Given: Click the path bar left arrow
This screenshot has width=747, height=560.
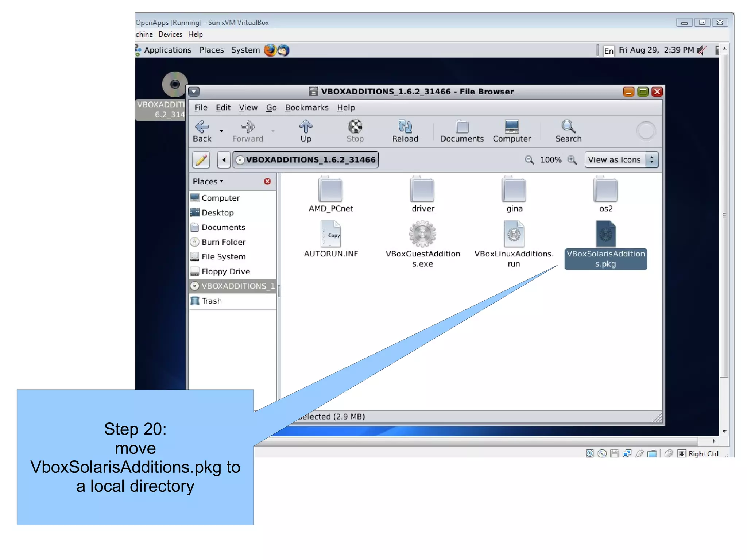Looking at the screenshot, I should (x=224, y=160).
